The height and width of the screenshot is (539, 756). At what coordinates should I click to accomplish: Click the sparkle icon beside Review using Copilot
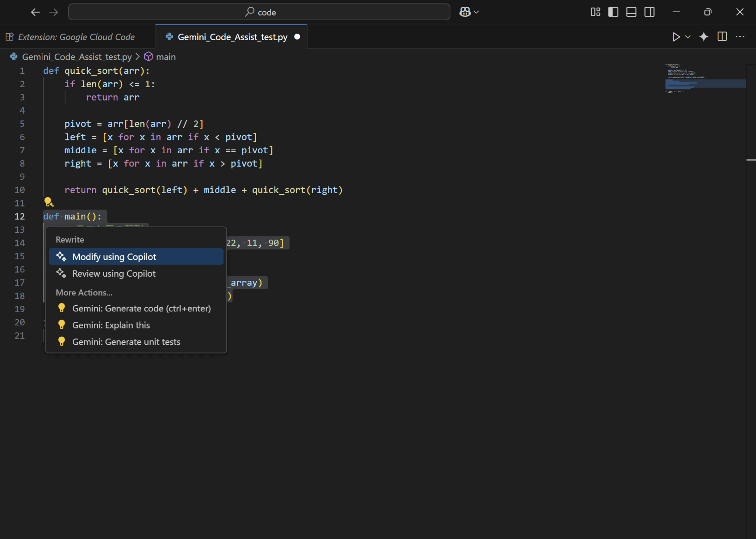pos(61,273)
